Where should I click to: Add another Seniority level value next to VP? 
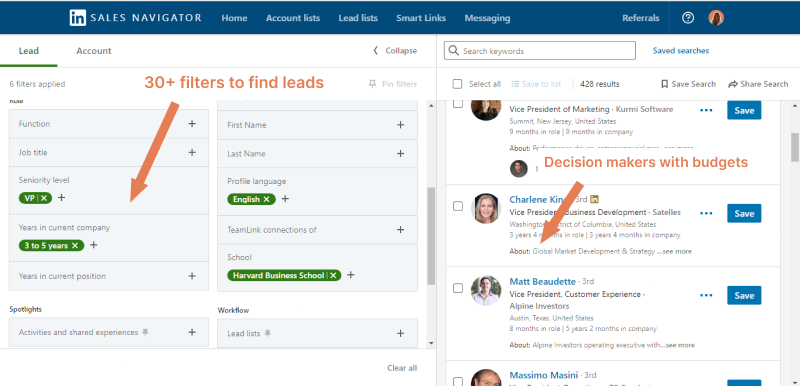(x=61, y=197)
